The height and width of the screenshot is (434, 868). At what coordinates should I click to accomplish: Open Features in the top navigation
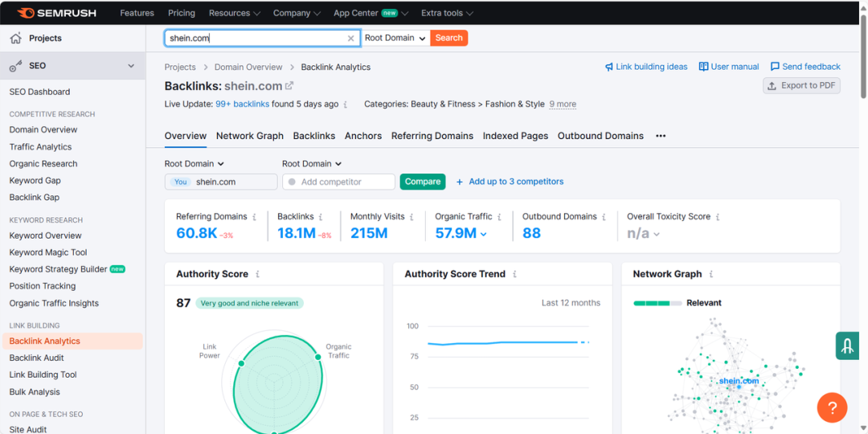(137, 13)
